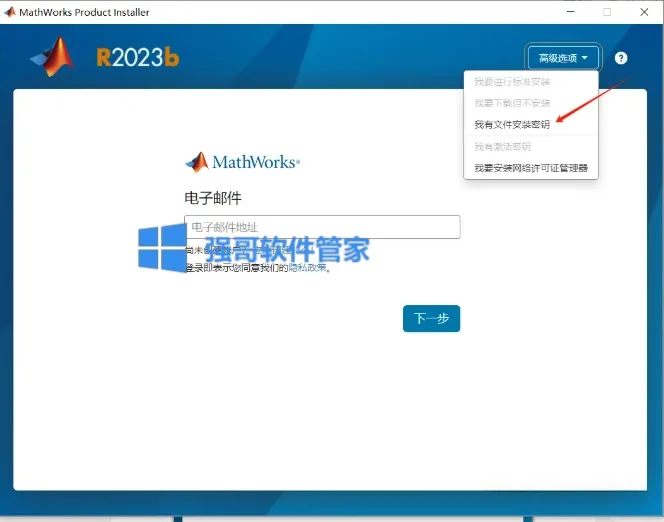Viewport: 664px width, 522px height.
Task: Click the 电子邮件地址 input field
Action: point(322,227)
